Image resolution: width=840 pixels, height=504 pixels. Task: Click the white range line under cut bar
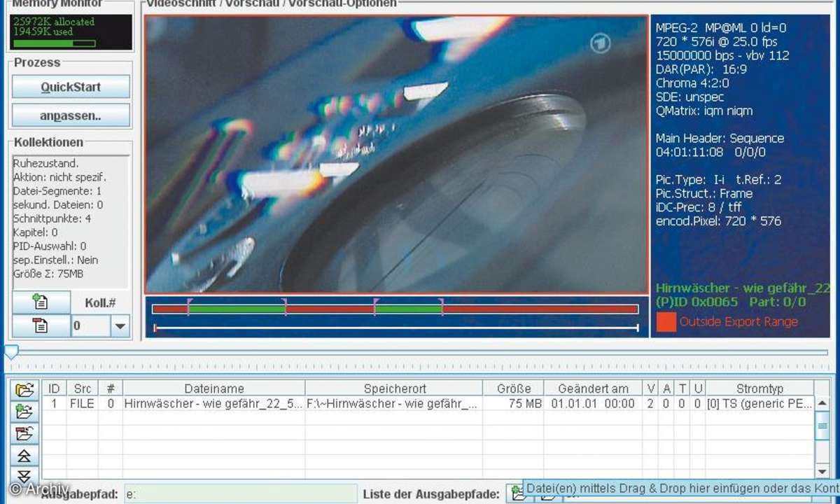pos(396,328)
